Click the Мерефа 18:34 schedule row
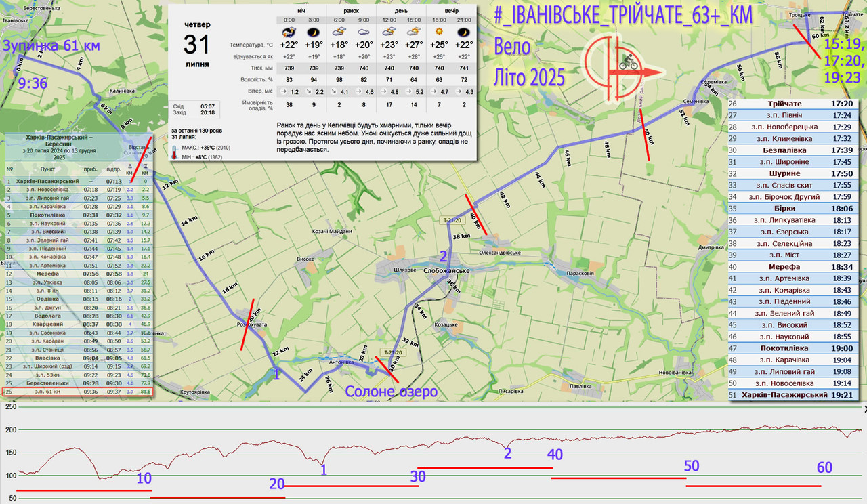Viewport: 867px width, 504px height. [x=793, y=266]
